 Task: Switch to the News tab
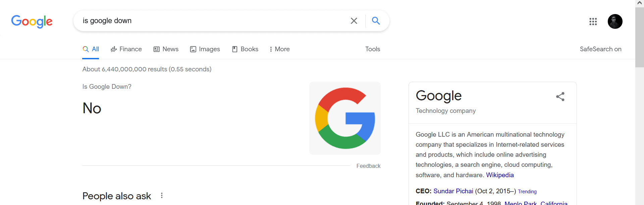coord(166,49)
